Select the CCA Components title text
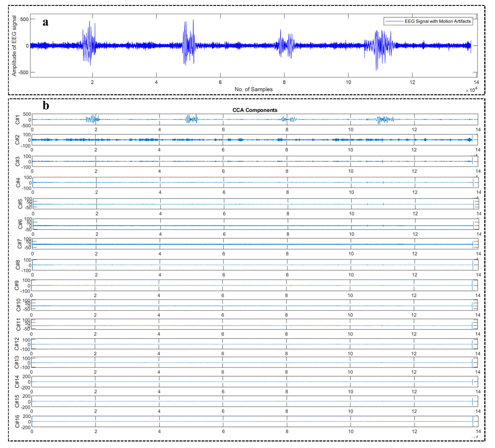The height and width of the screenshot is (448, 495). [x=255, y=110]
